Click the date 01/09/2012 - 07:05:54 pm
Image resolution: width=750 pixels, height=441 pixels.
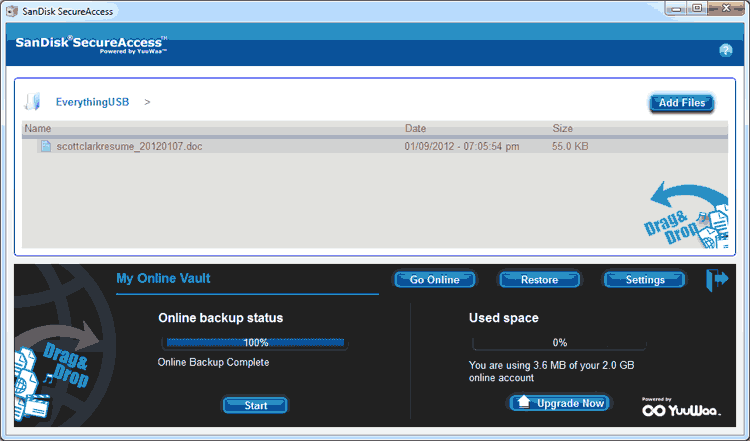tap(462, 146)
